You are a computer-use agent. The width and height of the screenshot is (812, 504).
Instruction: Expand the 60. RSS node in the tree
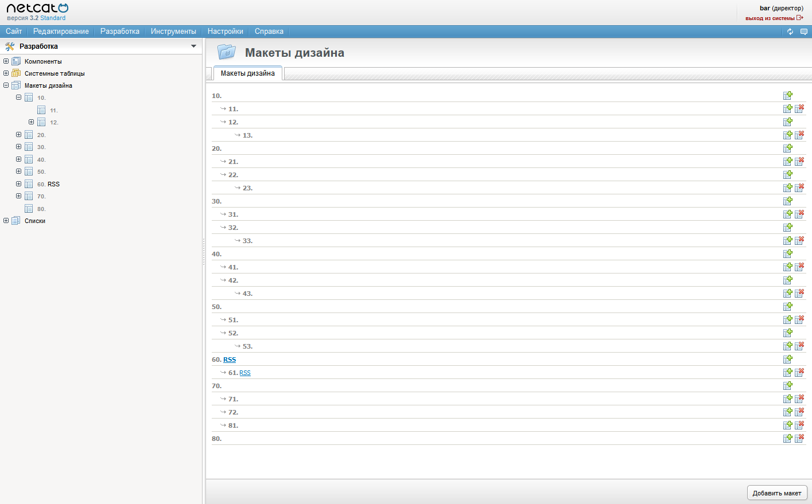19,184
